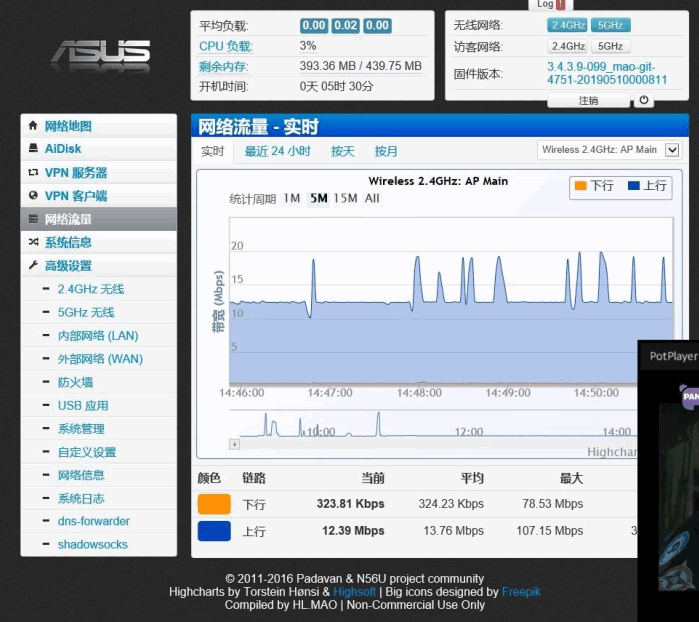Screen dimensions: 699x622
Task: Switch to the 按月 tab
Action: [x=386, y=151]
